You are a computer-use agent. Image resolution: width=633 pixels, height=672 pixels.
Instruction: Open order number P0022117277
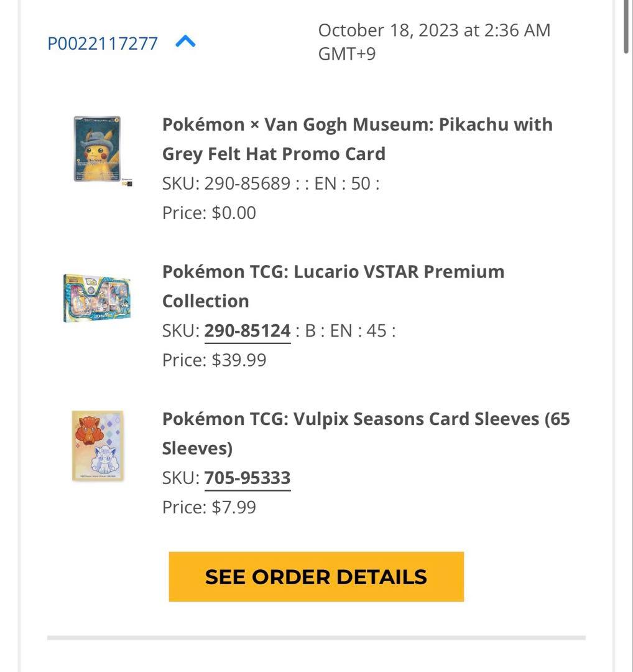(x=103, y=44)
